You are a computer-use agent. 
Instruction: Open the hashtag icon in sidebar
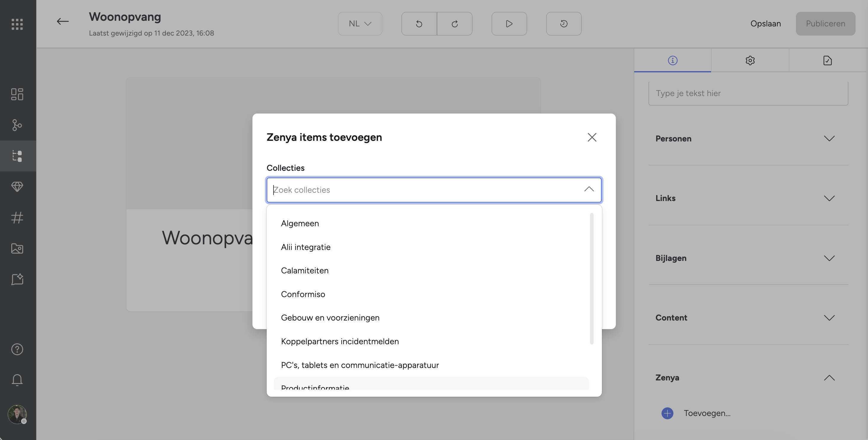pos(17,218)
